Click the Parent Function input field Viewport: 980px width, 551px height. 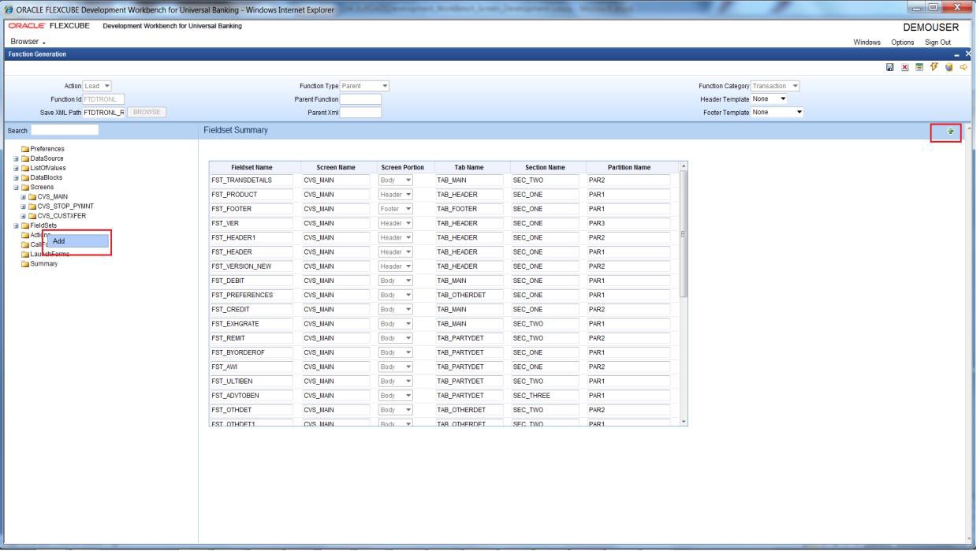[x=360, y=99]
